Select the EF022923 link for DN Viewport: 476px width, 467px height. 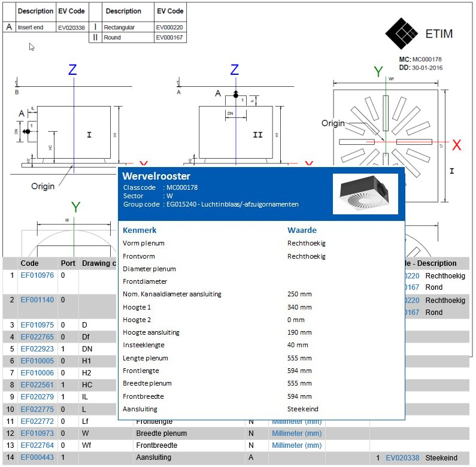coord(37,349)
